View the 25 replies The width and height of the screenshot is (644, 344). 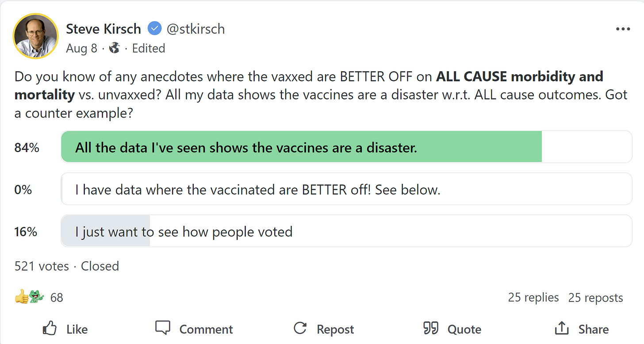click(533, 298)
